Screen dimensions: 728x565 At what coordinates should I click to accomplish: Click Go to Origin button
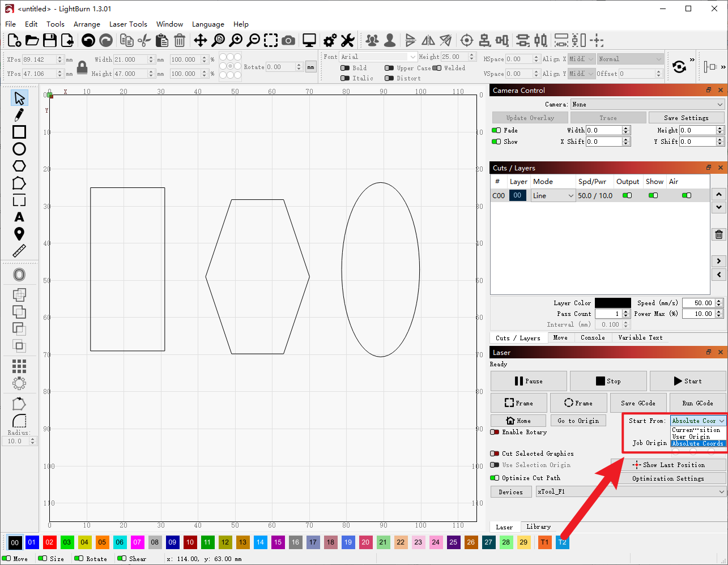[x=578, y=421]
